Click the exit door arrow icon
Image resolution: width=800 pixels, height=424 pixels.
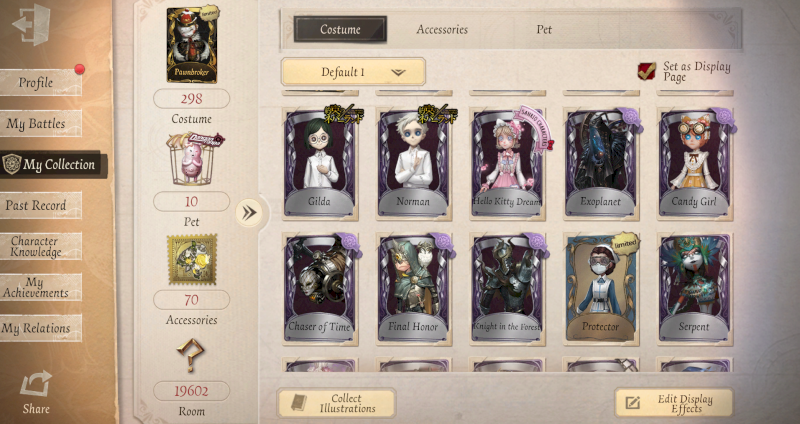click(31, 24)
